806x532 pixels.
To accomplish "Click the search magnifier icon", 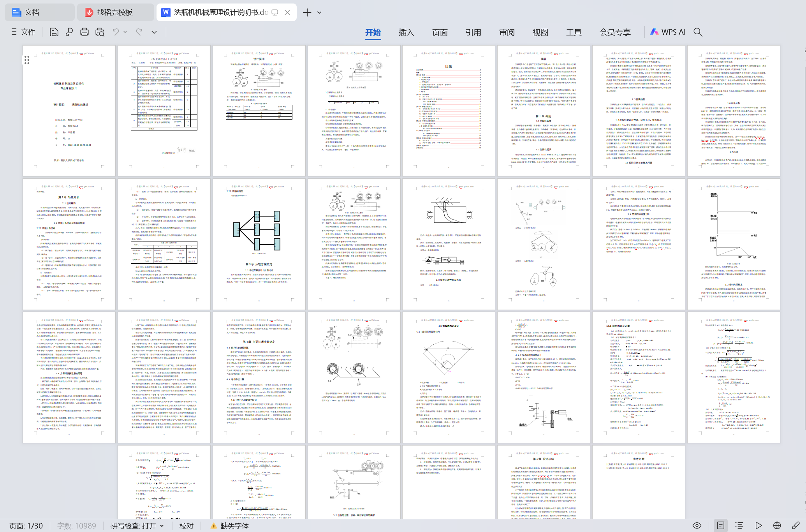I will point(698,32).
